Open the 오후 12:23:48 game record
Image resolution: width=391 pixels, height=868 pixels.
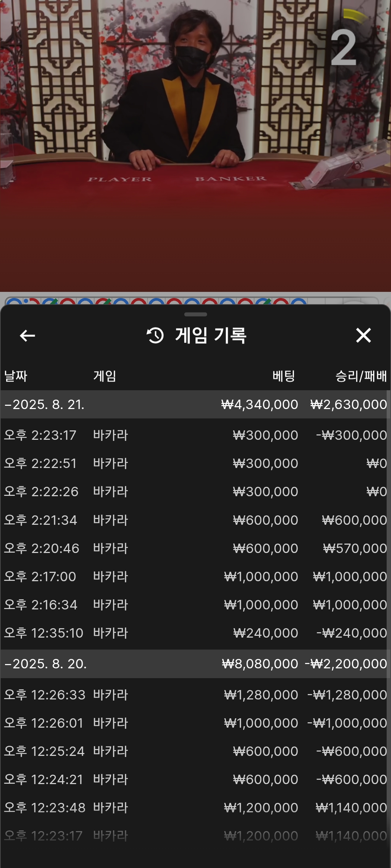pos(195,808)
